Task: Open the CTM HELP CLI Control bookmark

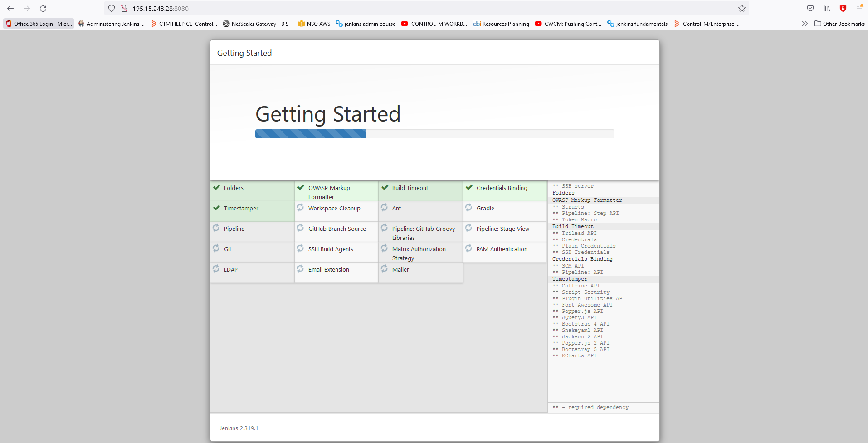Action: coord(184,24)
